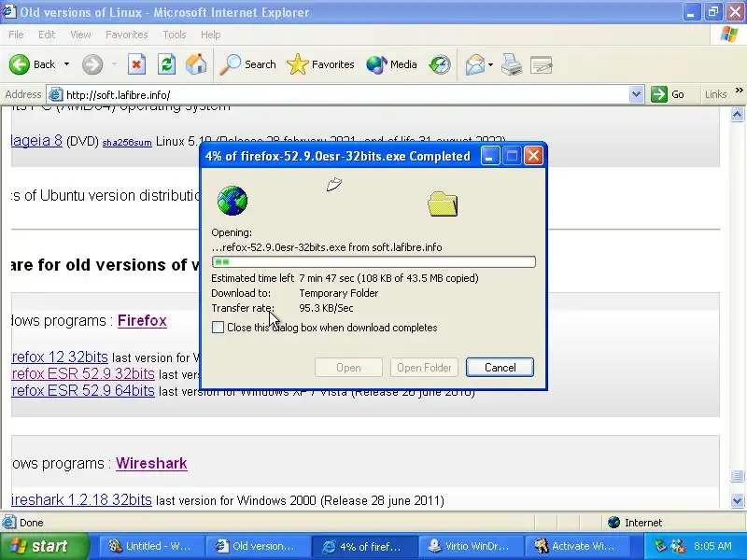The height and width of the screenshot is (560, 747).
Task: Open the Firefox heading link
Action: click(x=142, y=320)
